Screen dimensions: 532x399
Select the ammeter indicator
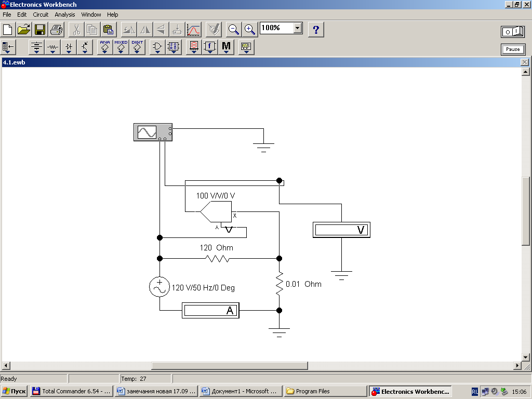[x=210, y=310]
